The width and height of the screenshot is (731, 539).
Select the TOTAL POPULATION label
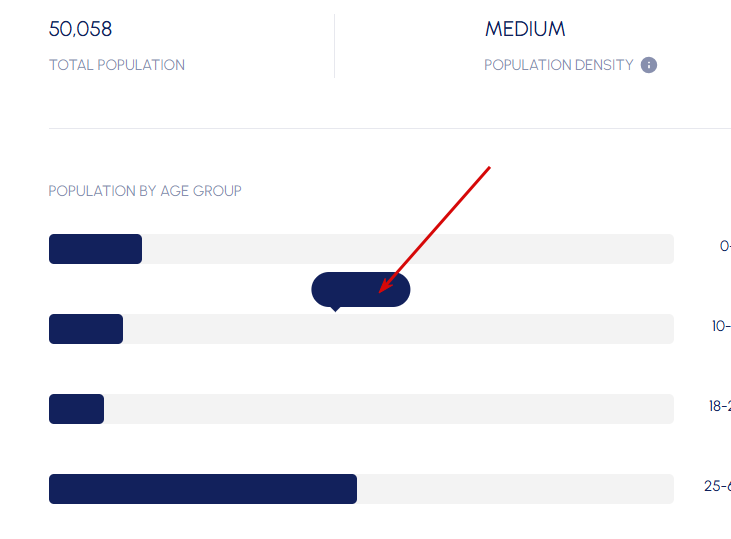pyautogui.click(x=117, y=65)
